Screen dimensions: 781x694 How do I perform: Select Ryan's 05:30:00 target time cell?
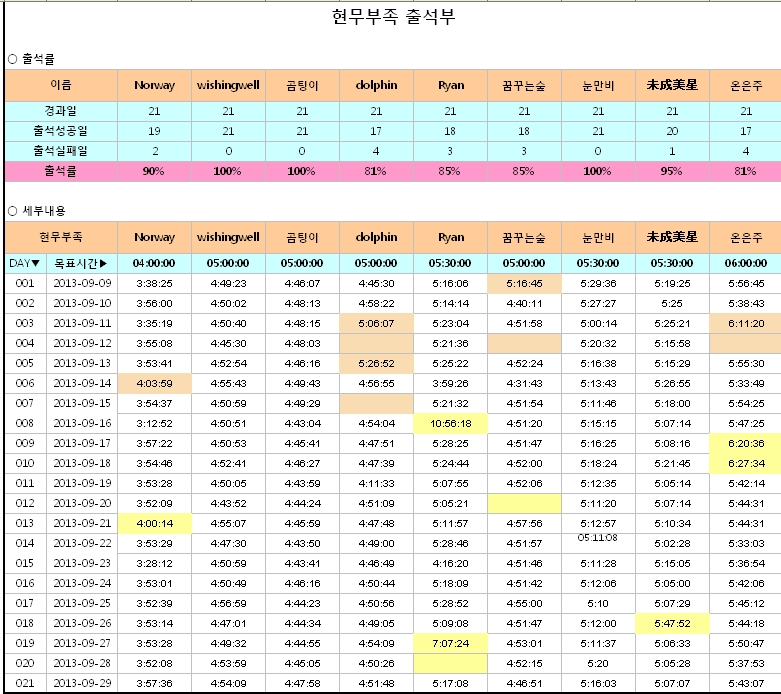450,263
